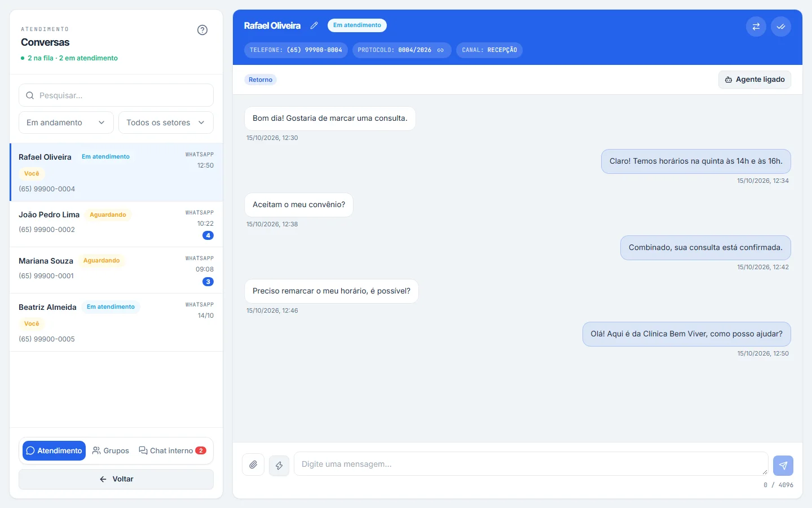Open the Beatriz Almeida conversation

116,322
